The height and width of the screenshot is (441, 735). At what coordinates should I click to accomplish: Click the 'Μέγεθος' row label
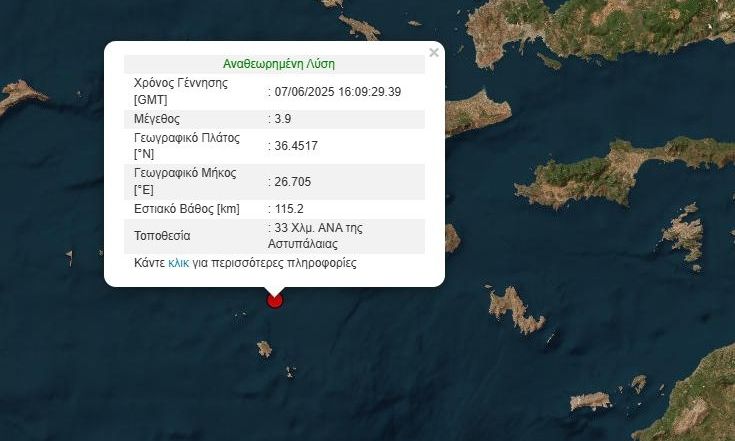click(157, 118)
